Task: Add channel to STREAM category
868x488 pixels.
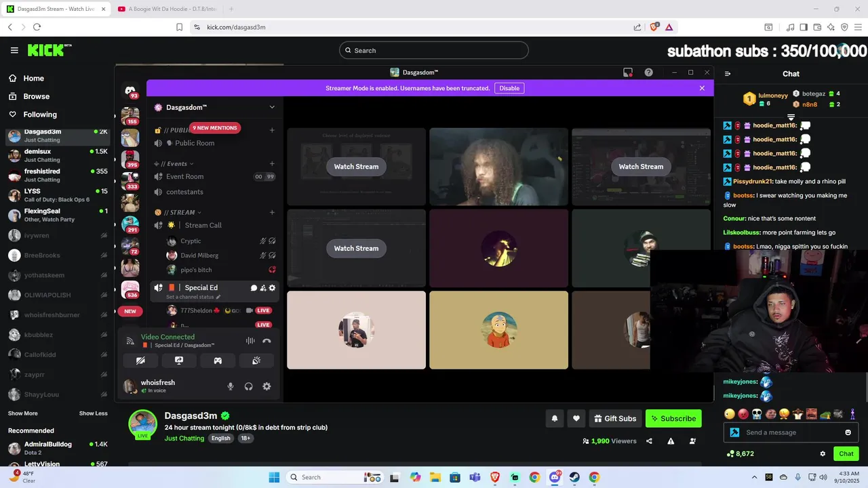Action: click(x=272, y=212)
